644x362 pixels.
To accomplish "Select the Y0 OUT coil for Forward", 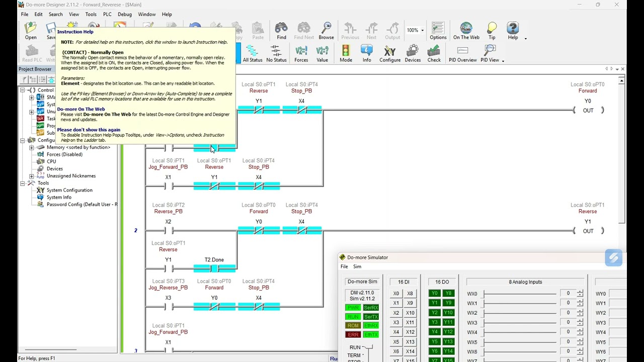I will pyautogui.click(x=588, y=110).
